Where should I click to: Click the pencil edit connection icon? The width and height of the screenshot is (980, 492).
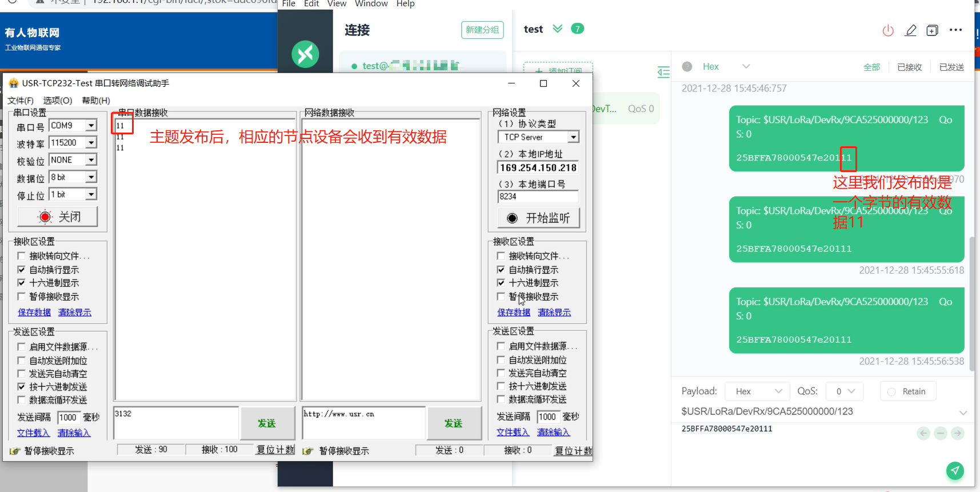(911, 30)
